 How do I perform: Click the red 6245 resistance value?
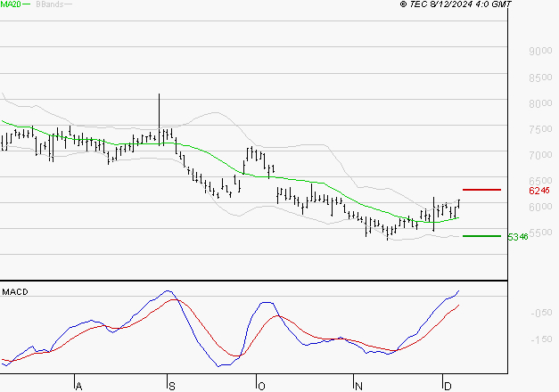coord(539,191)
